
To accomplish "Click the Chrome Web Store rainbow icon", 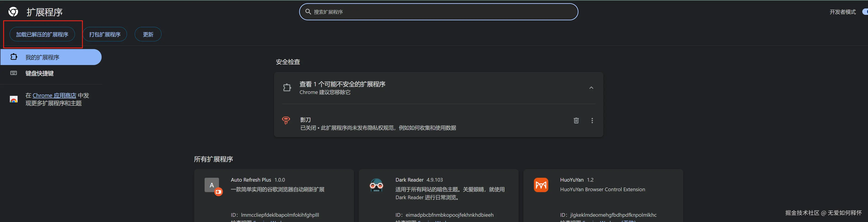I will [x=13, y=99].
